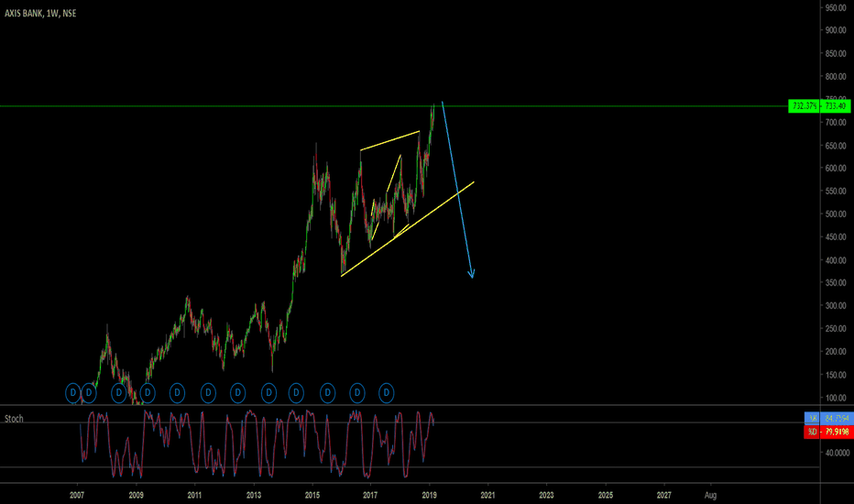854x504 pixels.
Task: Click the 2015 label on time axis
Action: (312, 495)
